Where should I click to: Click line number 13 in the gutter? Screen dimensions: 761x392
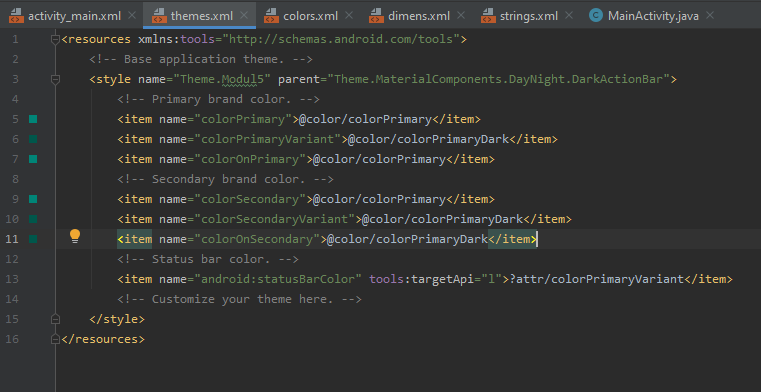(12, 279)
